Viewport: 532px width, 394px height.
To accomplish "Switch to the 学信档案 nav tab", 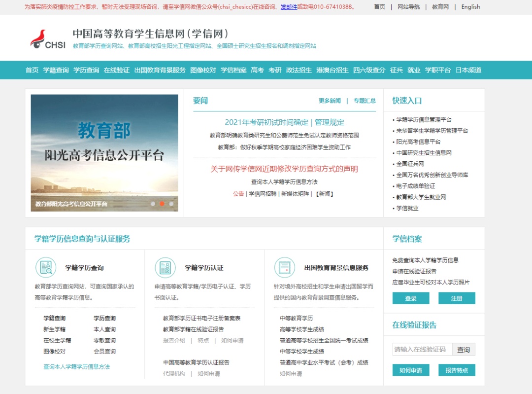I will (233, 71).
